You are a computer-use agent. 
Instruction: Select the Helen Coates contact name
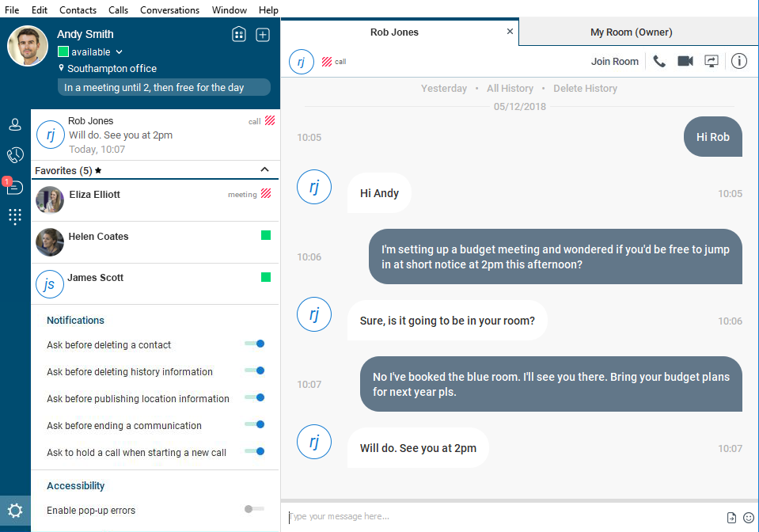pyautogui.click(x=98, y=236)
